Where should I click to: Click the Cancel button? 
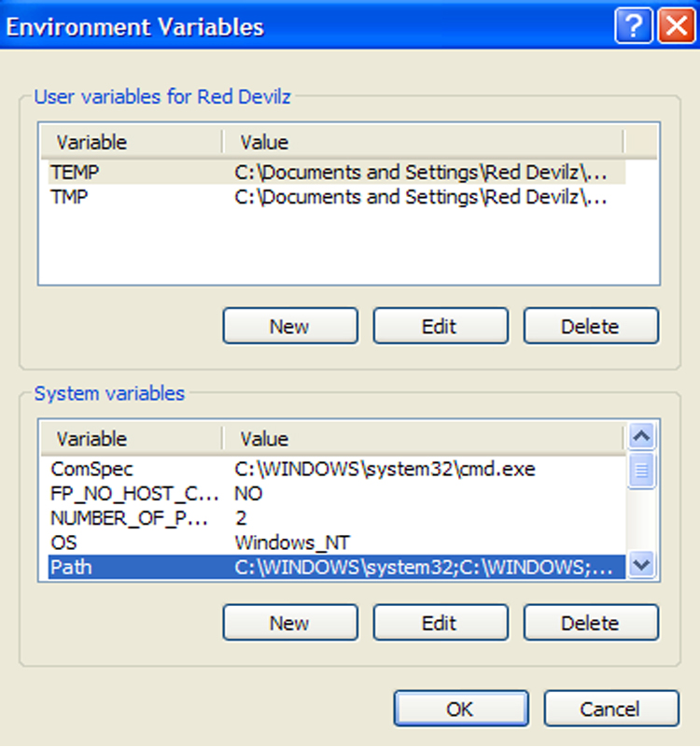[x=611, y=709]
